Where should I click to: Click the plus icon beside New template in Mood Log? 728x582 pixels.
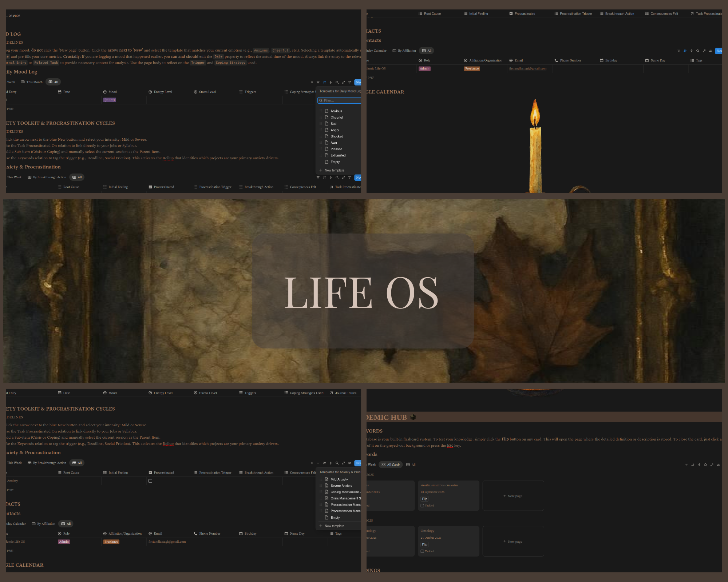click(x=321, y=170)
